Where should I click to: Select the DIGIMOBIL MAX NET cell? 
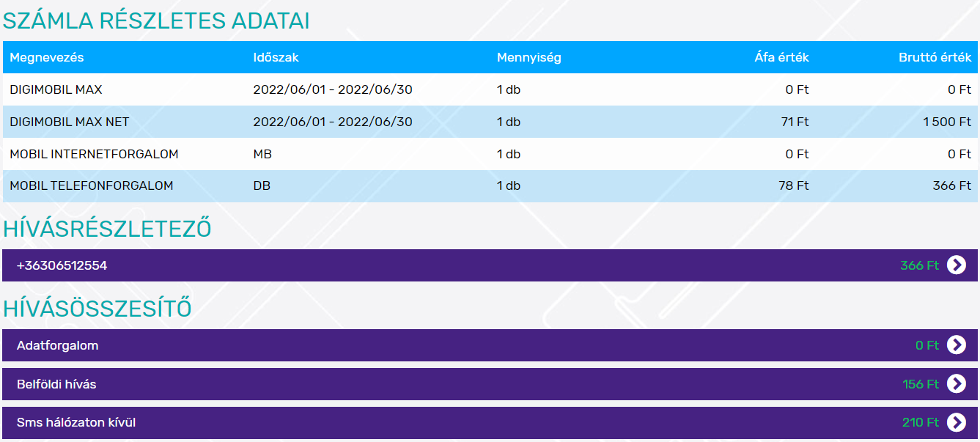coord(70,122)
